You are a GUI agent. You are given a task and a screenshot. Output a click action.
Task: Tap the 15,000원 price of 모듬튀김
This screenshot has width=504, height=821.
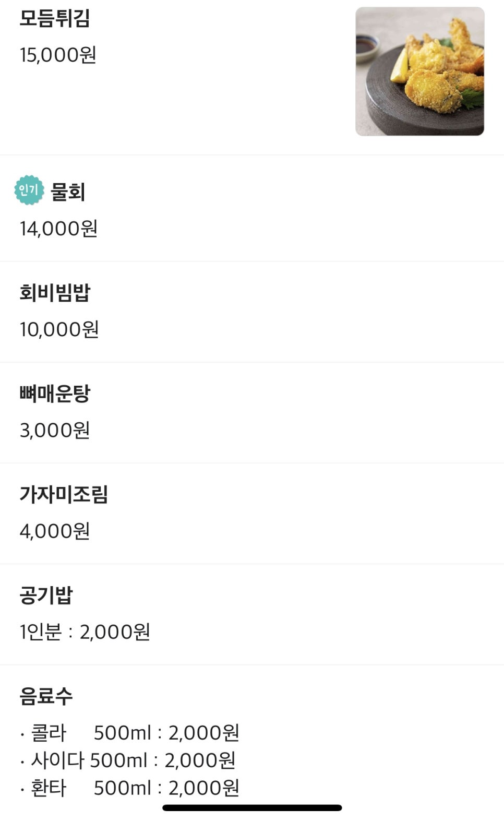click(58, 55)
